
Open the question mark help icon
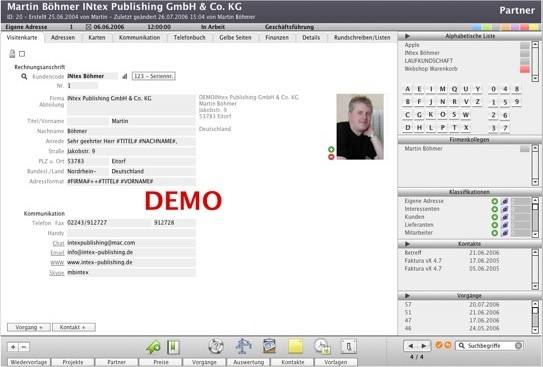click(216, 346)
